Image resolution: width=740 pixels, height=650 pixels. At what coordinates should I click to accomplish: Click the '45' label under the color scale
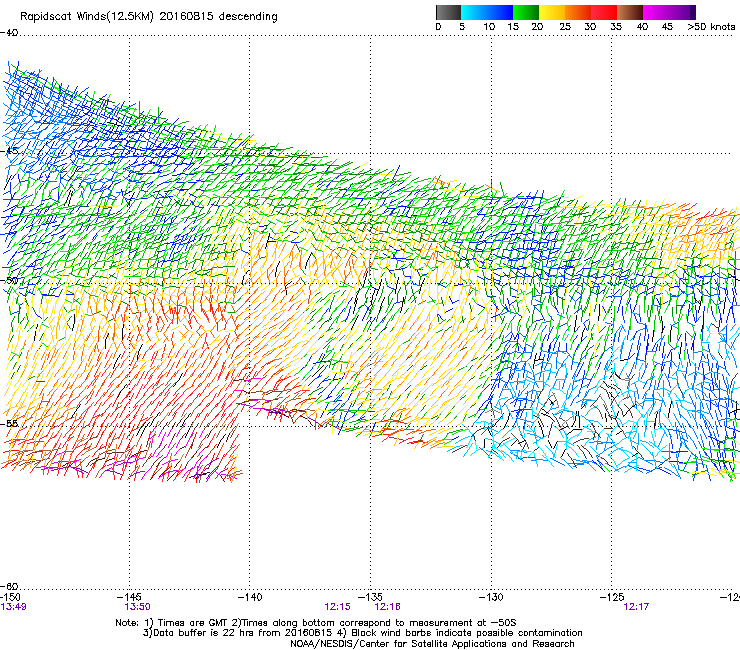667,27
